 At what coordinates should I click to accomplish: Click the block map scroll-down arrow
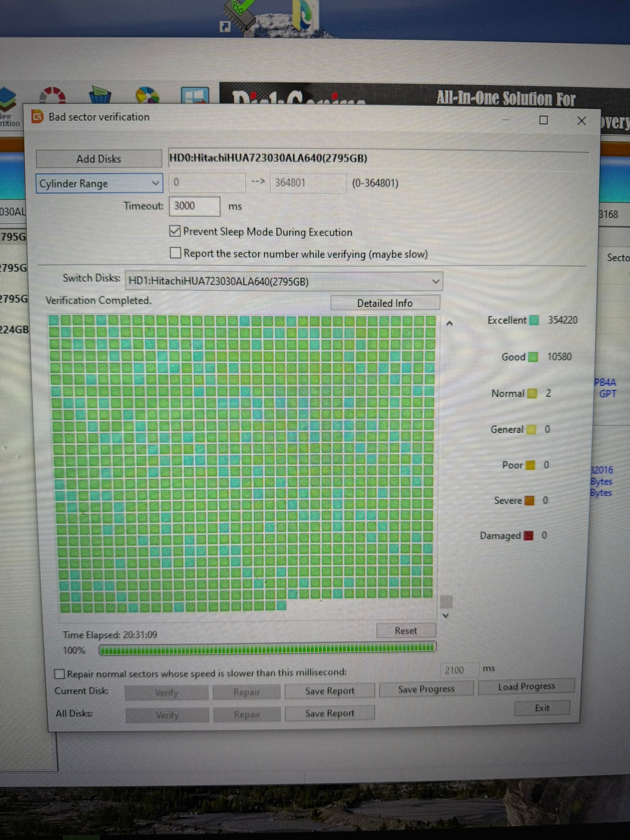446,615
